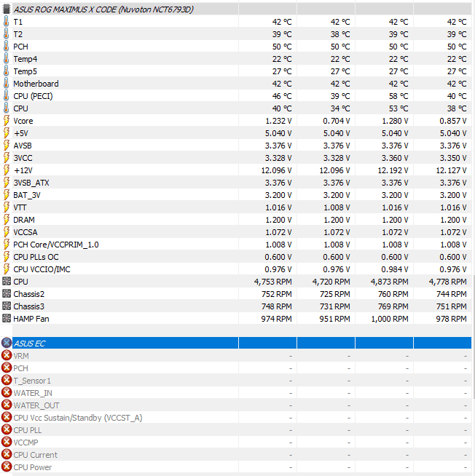Click the +12V value 12.192 V
This screenshot has width=475, height=476.
[x=393, y=170]
